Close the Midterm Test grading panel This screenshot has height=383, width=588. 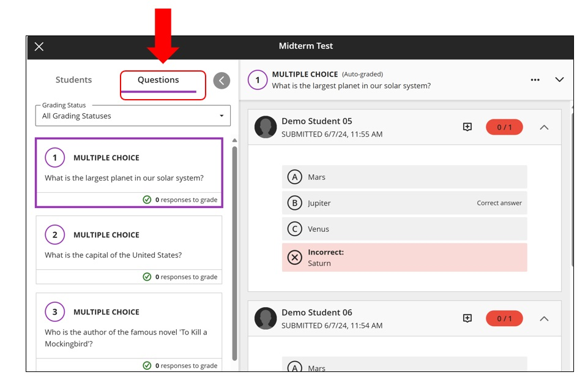coord(39,46)
